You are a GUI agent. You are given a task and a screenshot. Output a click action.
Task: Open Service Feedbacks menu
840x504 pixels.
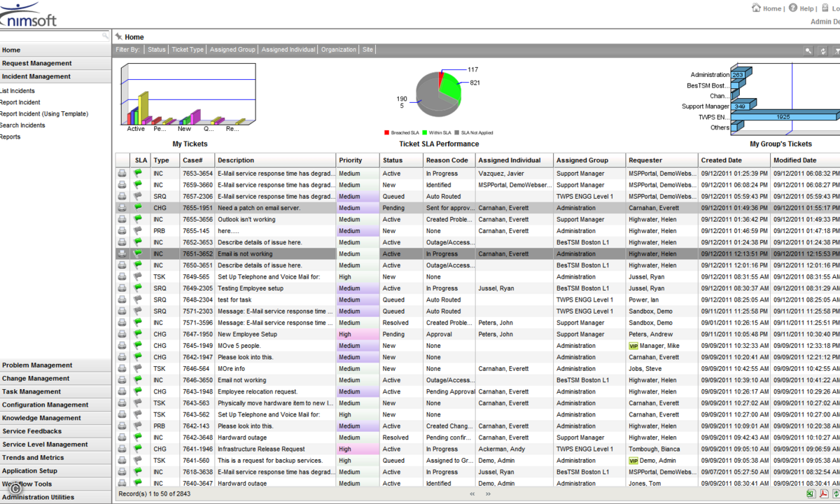click(x=55, y=431)
